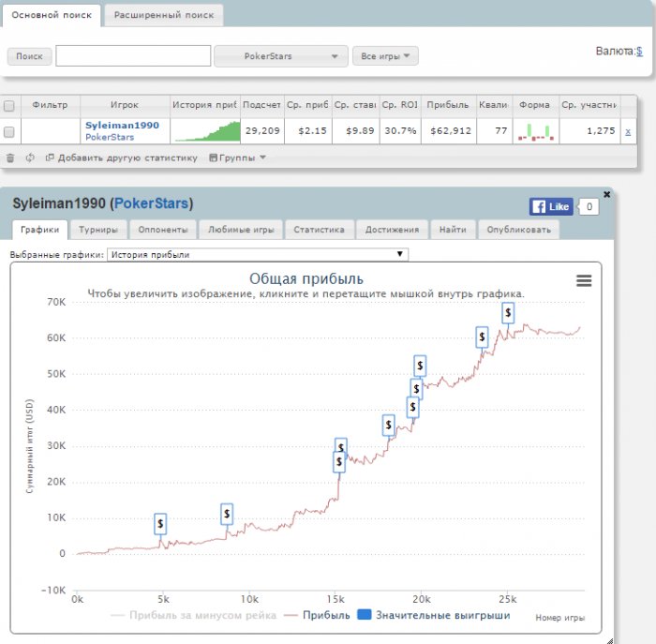Image resolution: width=656 pixels, height=644 pixels.
Task: Expand the Все игры dropdown
Action: pos(385,56)
